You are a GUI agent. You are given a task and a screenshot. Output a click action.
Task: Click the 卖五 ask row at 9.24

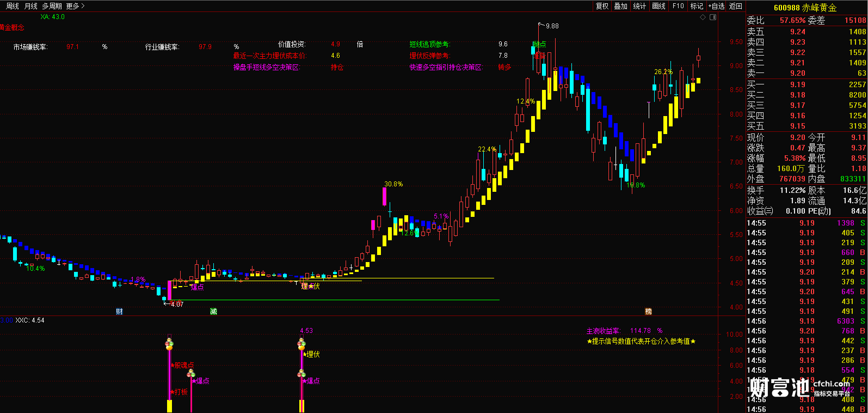[x=807, y=32]
